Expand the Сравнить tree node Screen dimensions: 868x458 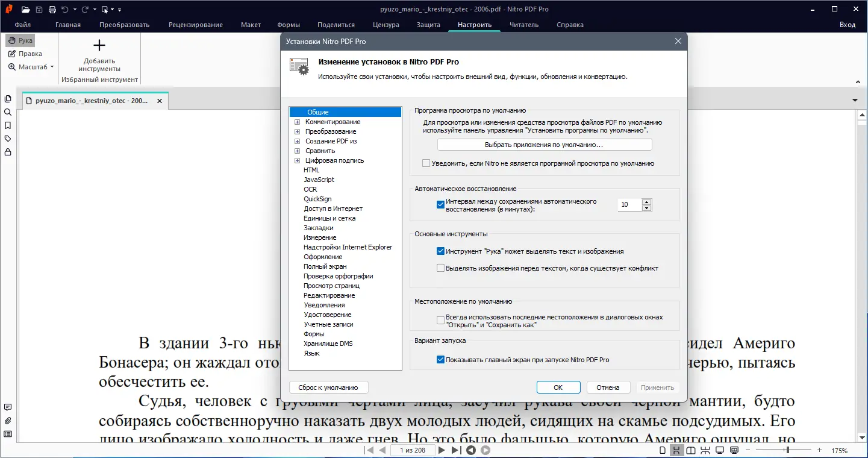(297, 151)
